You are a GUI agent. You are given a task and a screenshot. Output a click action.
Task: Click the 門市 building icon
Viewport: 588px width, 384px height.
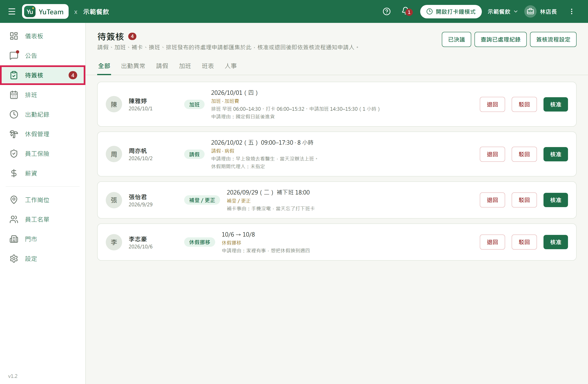tap(14, 239)
